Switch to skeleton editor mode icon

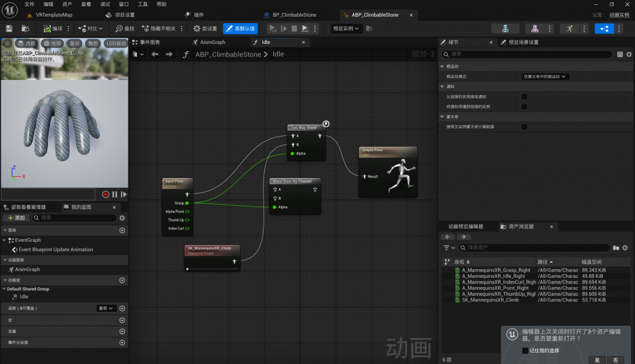coord(505,29)
